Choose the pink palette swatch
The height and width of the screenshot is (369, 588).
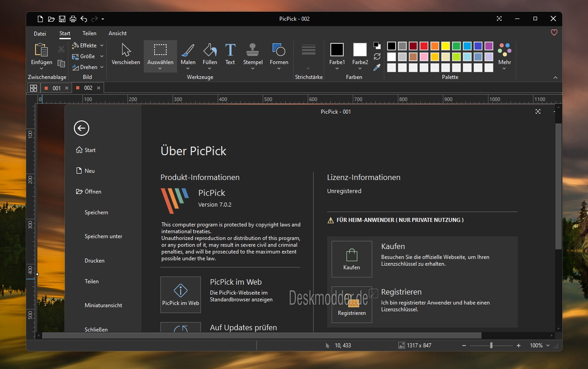pos(424,57)
